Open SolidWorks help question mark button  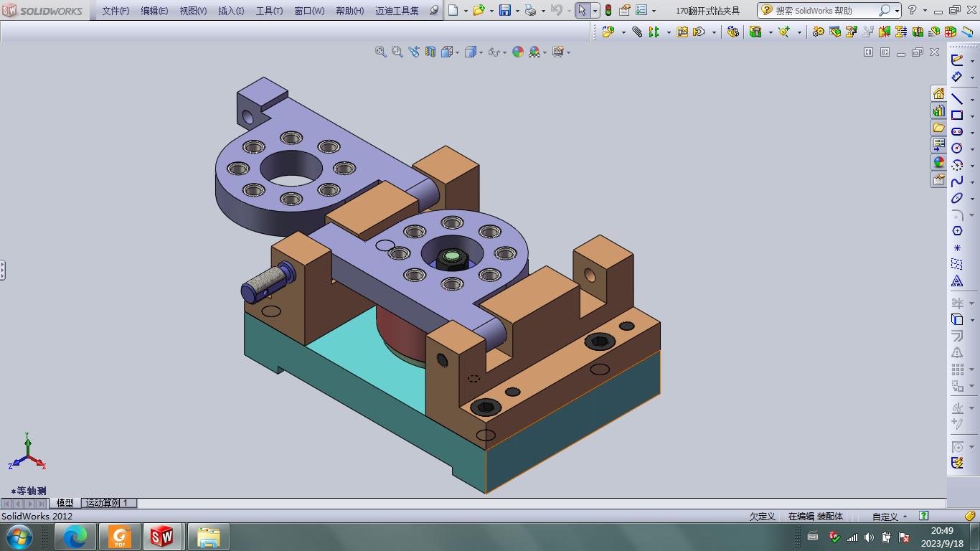[912, 10]
